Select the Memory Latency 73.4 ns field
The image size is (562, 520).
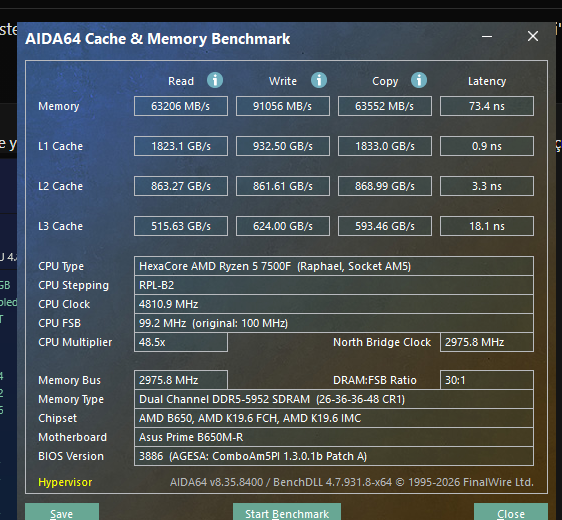pyautogui.click(x=487, y=106)
